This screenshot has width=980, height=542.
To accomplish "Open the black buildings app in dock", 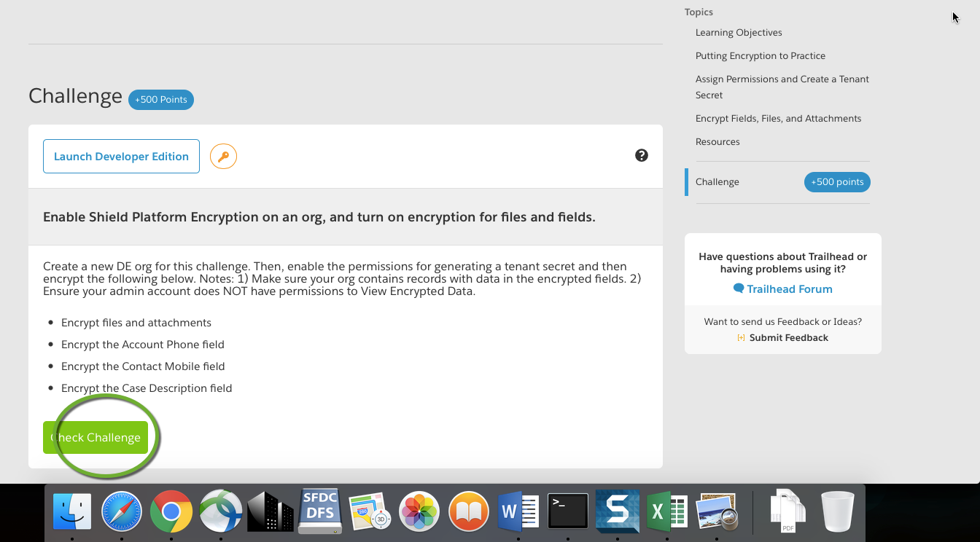I will pyautogui.click(x=271, y=511).
